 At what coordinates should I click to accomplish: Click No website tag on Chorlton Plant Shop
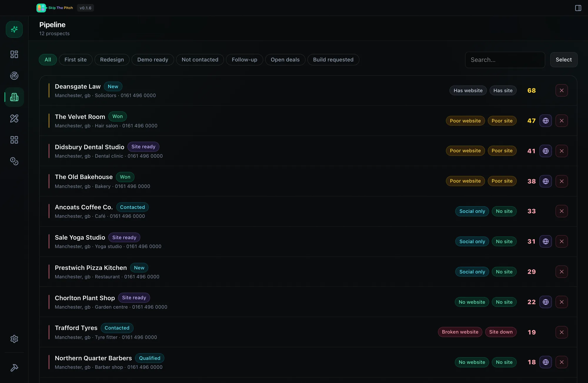pyautogui.click(x=472, y=302)
